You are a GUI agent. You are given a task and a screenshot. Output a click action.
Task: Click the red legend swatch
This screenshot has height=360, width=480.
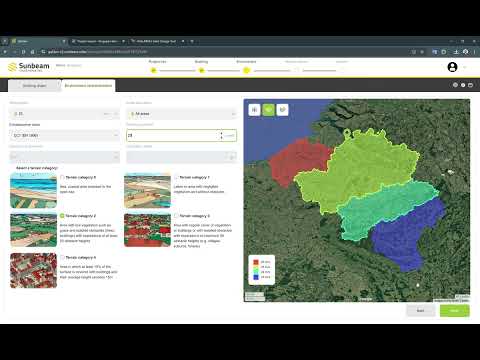point(256,262)
